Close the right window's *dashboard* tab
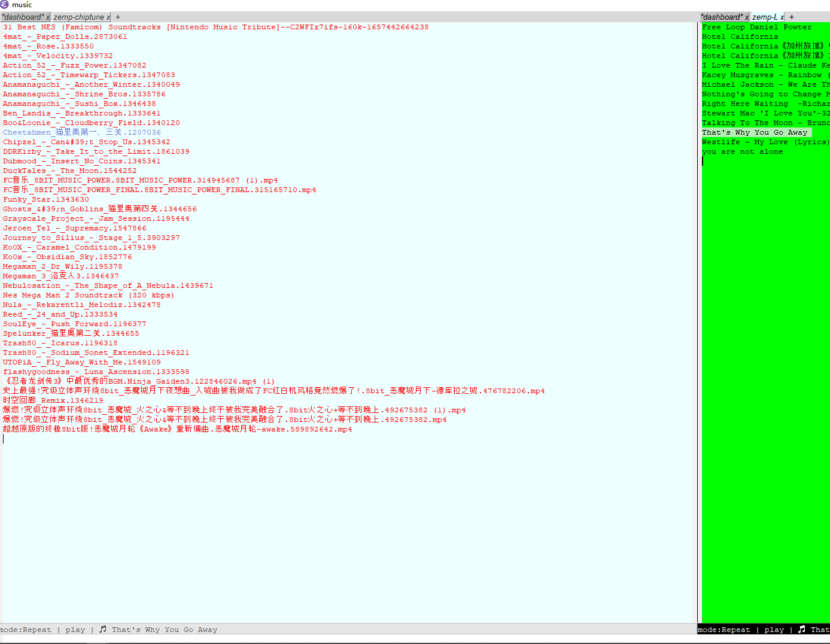The width and height of the screenshot is (830, 644). tap(747, 17)
